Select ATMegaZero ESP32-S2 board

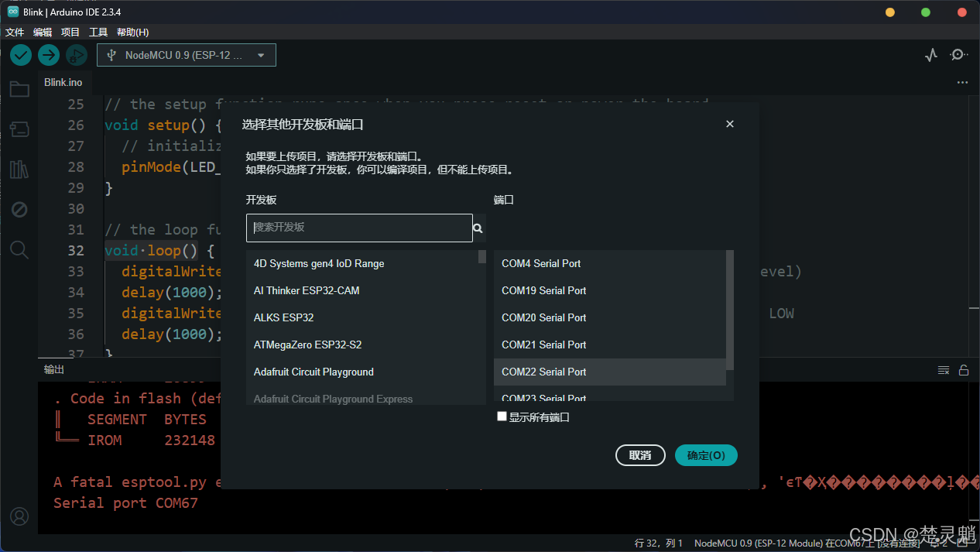click(362, 345)
